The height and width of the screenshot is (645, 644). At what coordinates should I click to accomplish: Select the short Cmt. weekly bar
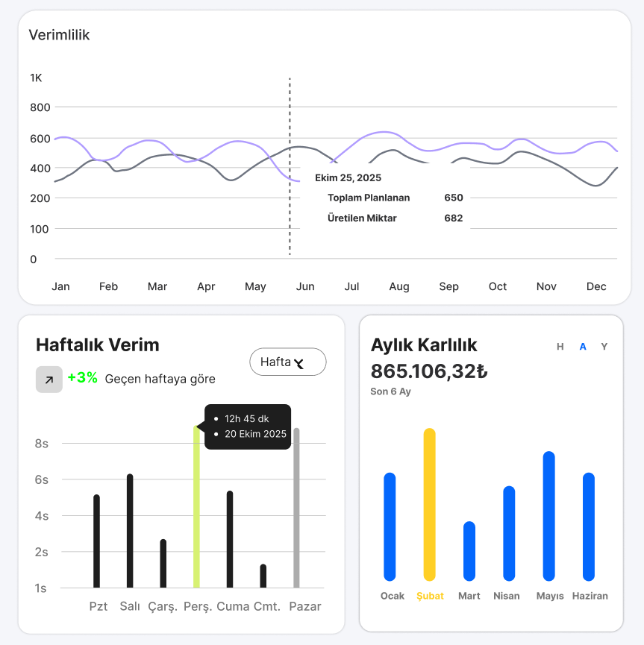click(x=263, y=576)
